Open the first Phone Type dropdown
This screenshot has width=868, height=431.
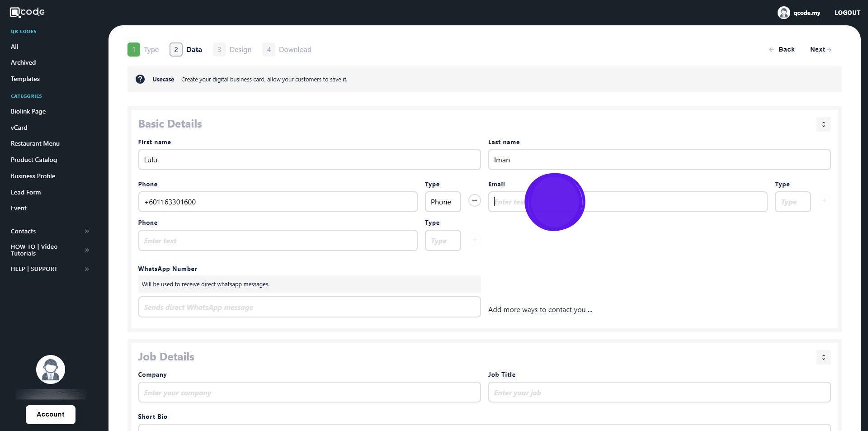coord(443,202)
